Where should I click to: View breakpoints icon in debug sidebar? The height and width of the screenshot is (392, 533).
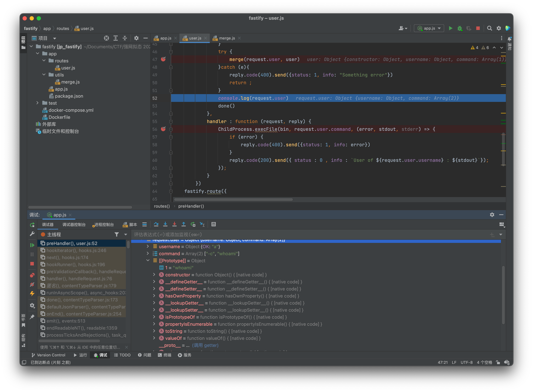[32, 275]
